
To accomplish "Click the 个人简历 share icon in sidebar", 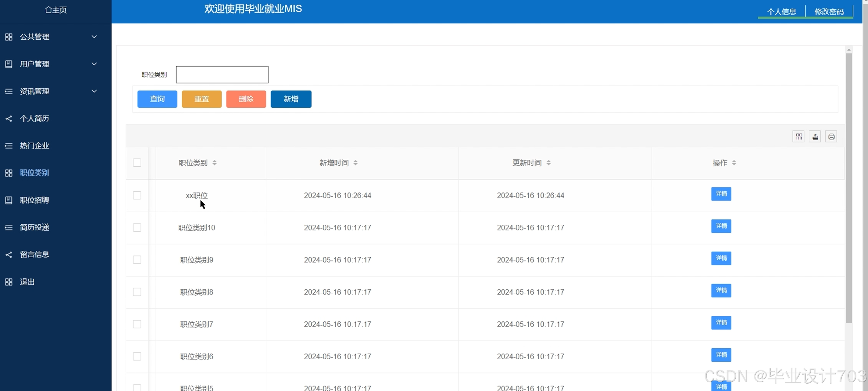I will click(9, 119).
